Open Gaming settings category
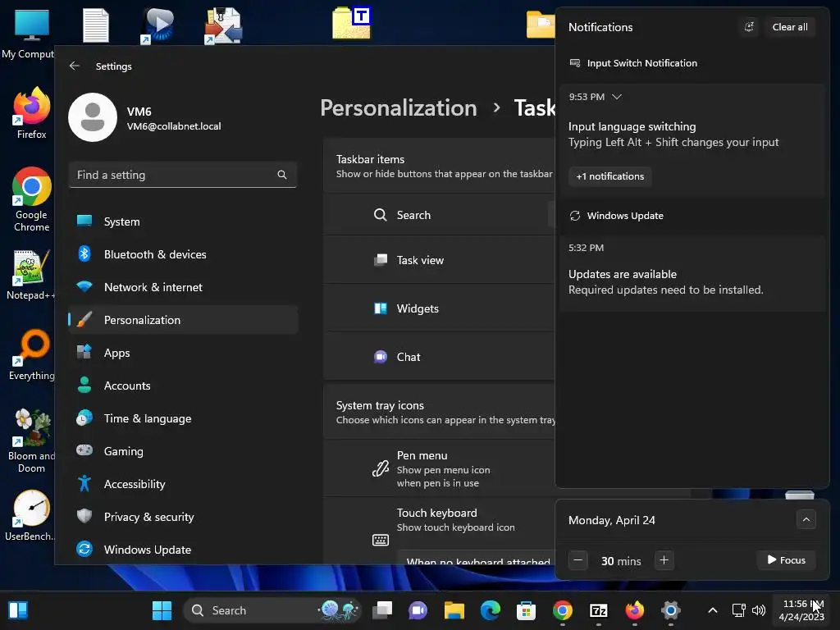840x630 pixels. tap(183, 451)
